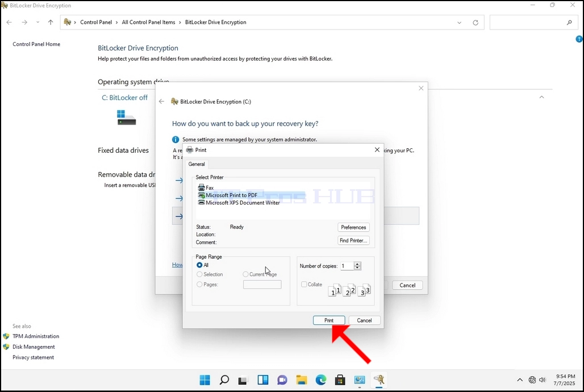This screenshot has width=584, height=392.
Task: Open Task View on taskbar
Action: 243,380
